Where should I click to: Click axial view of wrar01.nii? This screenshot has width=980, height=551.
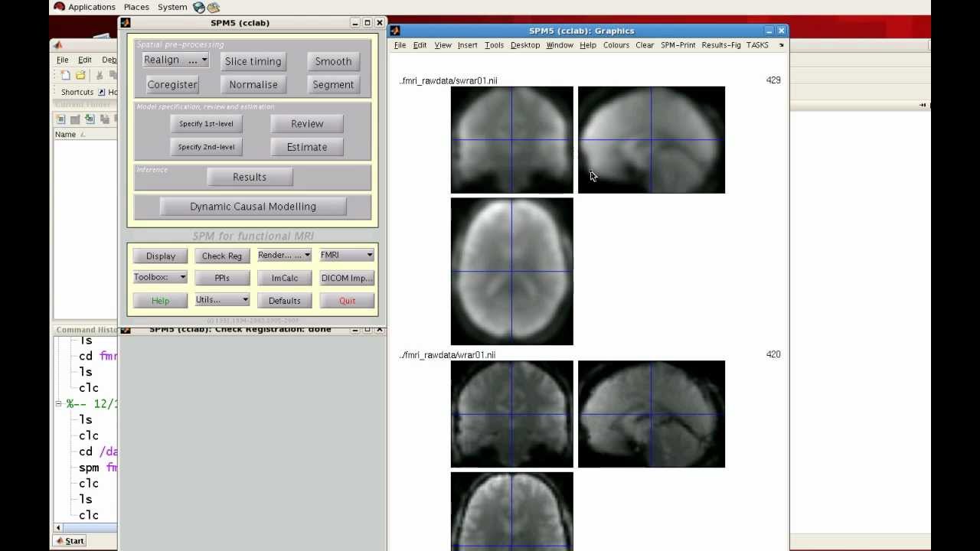tap(511, 511)
